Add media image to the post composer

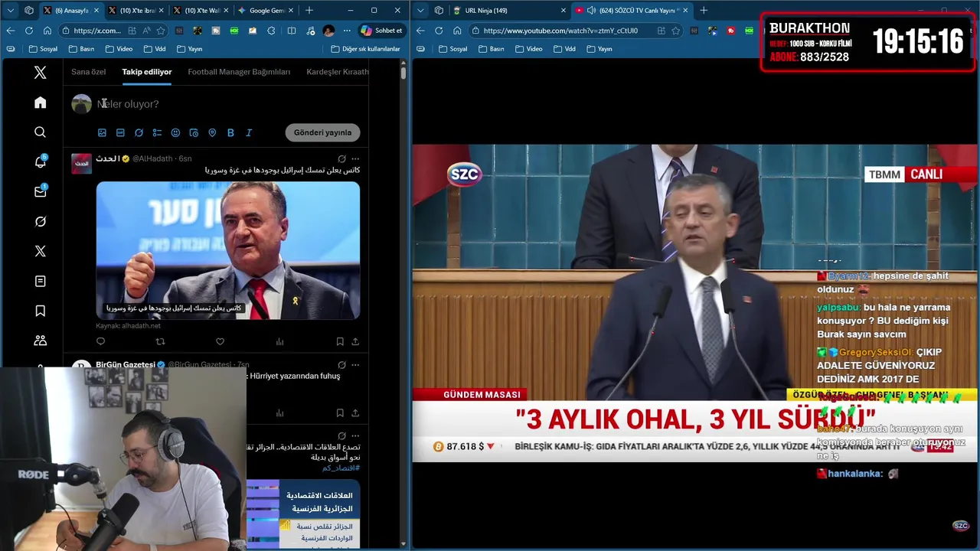[102, 132]
